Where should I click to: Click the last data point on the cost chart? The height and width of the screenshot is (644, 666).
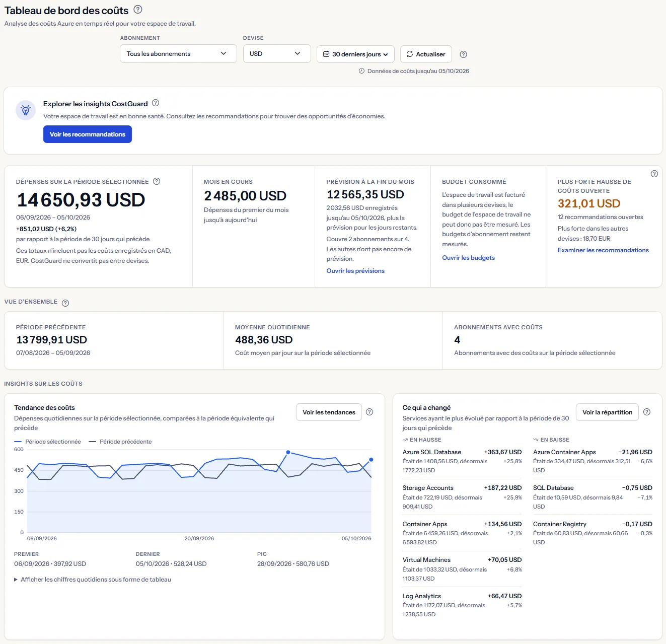371,460
